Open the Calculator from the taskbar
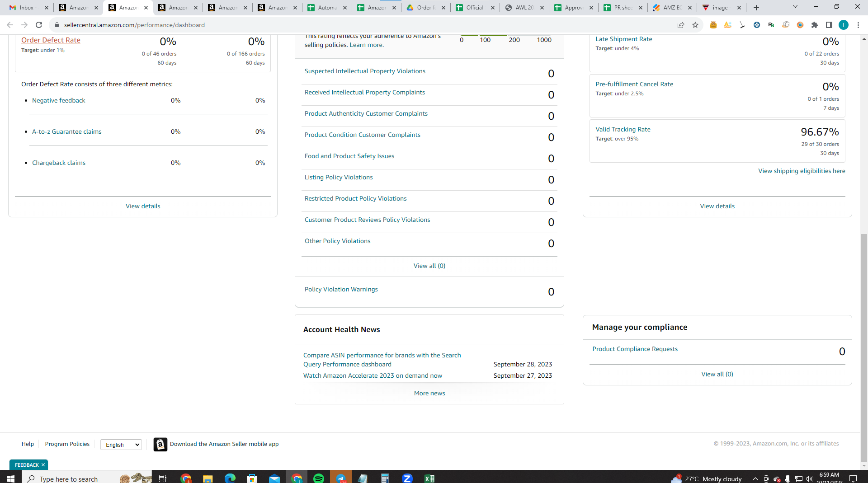 click(385, 478)
